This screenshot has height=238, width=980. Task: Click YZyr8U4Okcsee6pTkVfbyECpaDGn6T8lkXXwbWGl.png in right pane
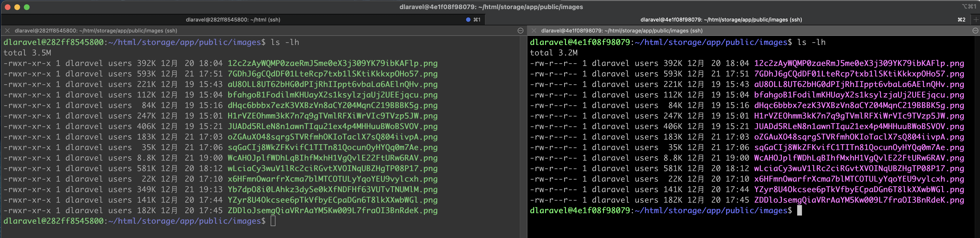tap(859, 189)
